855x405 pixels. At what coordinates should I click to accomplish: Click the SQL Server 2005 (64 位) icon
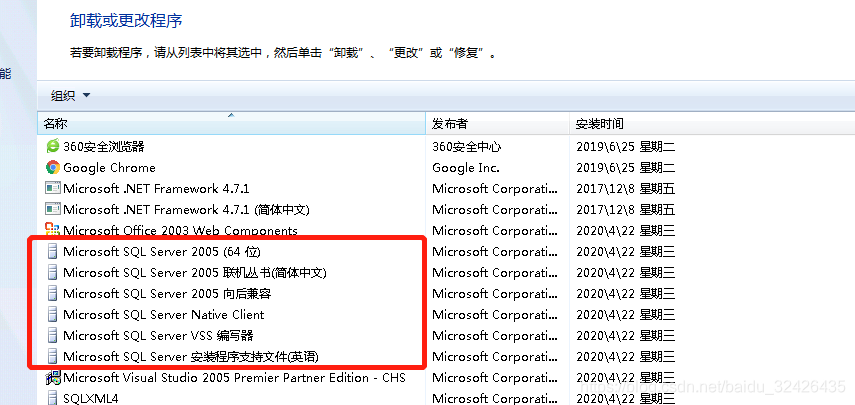coord(53,251)
